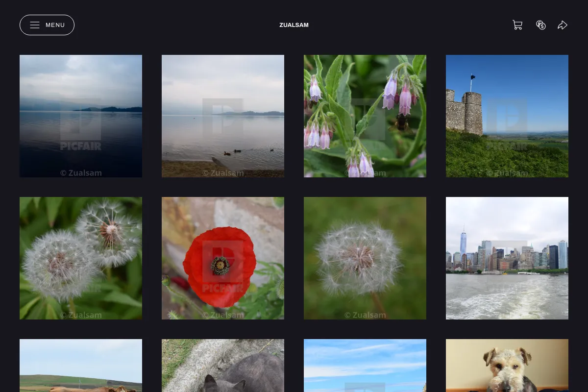
Task: Open the terrier dog photo
Action: click(x=507, y=366)
